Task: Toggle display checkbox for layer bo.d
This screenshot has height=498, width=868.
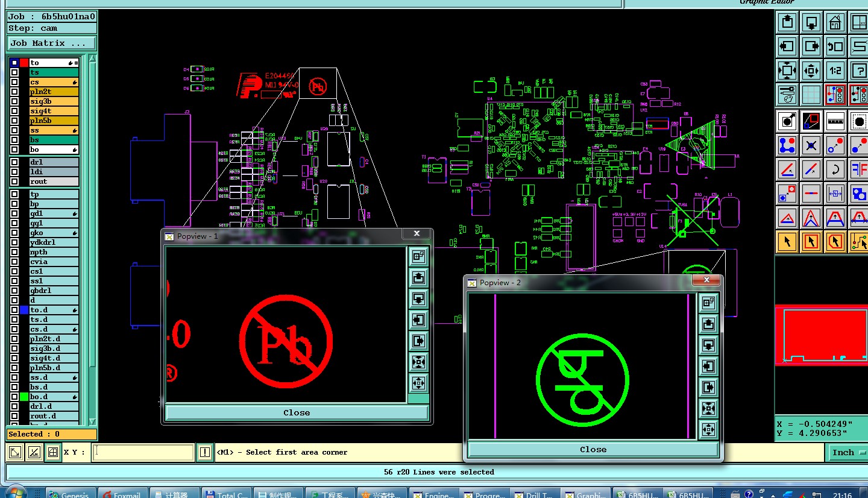Action: pos(14,397)
